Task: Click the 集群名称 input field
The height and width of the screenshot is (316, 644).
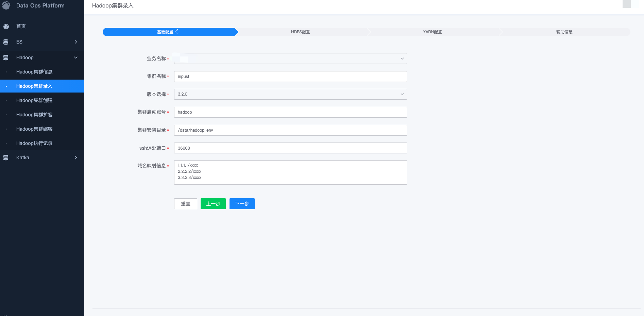Action: 290,77
